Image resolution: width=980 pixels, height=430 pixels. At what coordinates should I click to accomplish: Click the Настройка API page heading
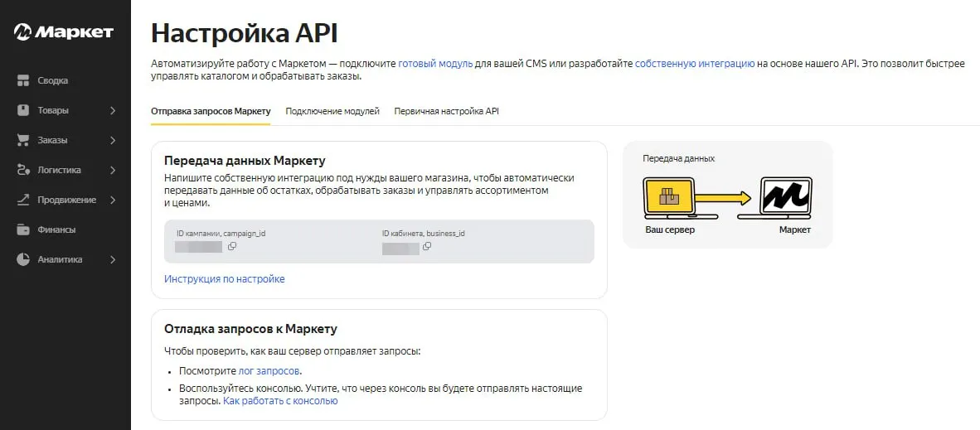tap(245, 33)
